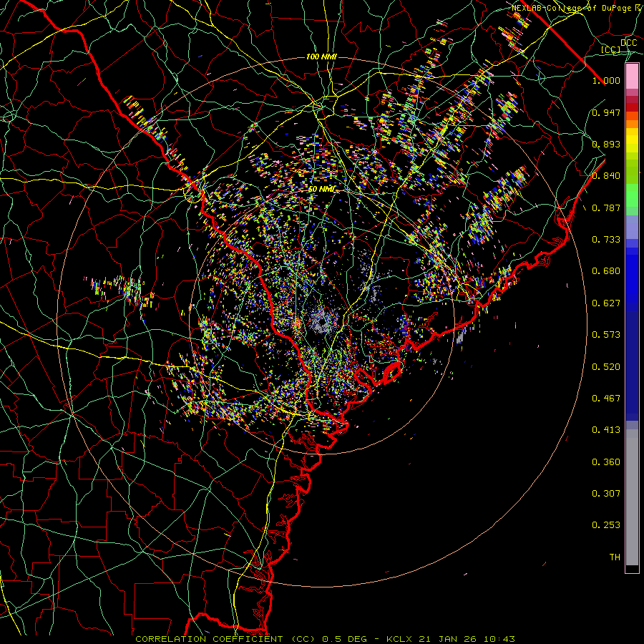The image size is (644, 644).
Task: Click the 0.5 DEG elevation text
Action: tap(346, 639)
